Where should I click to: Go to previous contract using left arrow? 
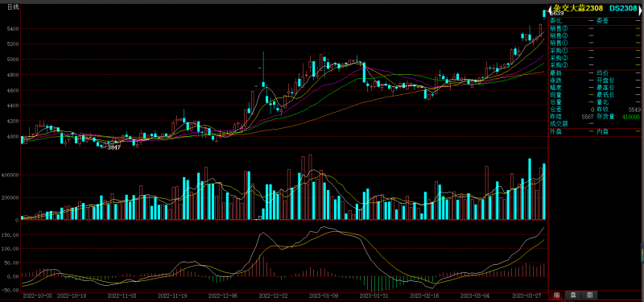[551, 8]
